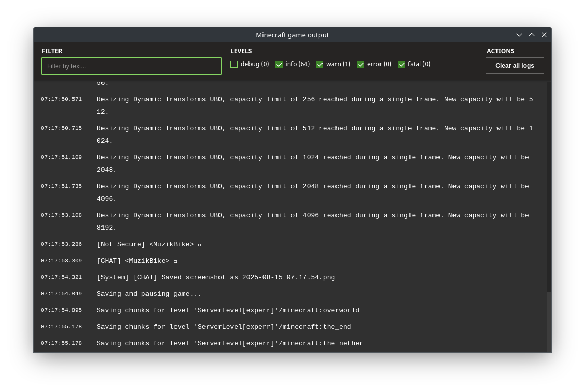The width and height of the screenshot is (585, 392).
Task: Select the log line mentioning capacity 256
Action: point(315,105)
